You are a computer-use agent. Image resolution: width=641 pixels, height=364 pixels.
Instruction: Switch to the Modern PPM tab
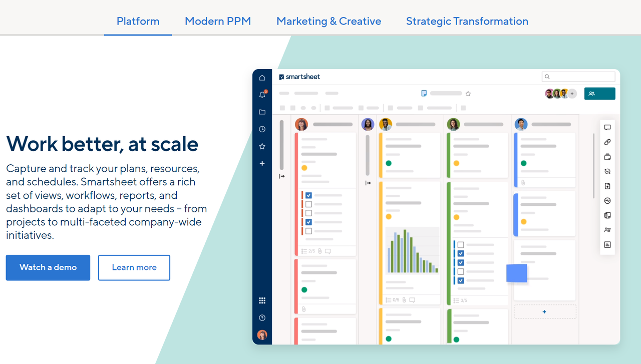218,21
